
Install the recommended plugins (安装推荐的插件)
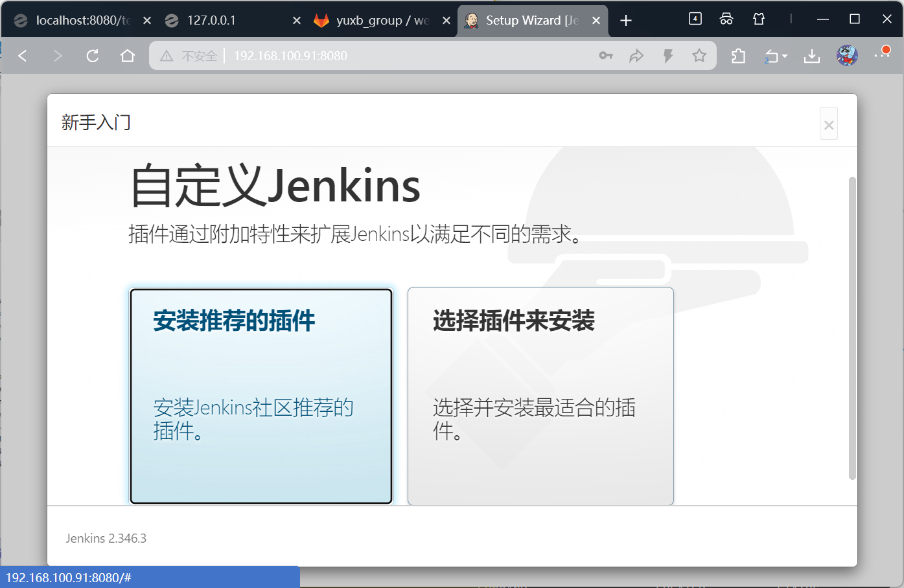pyautogui.click(x=261, y=396)
